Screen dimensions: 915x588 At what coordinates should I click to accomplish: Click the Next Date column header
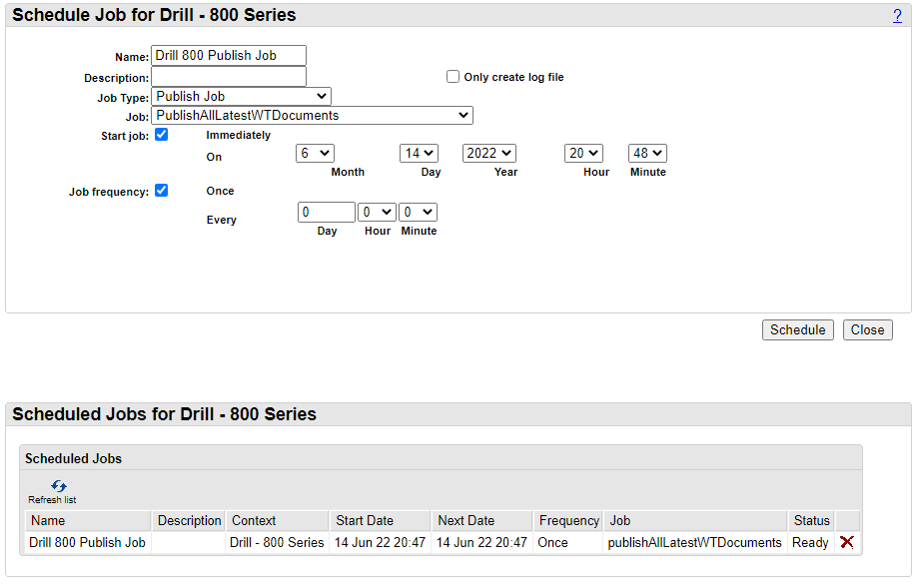[x=482, y=521]
